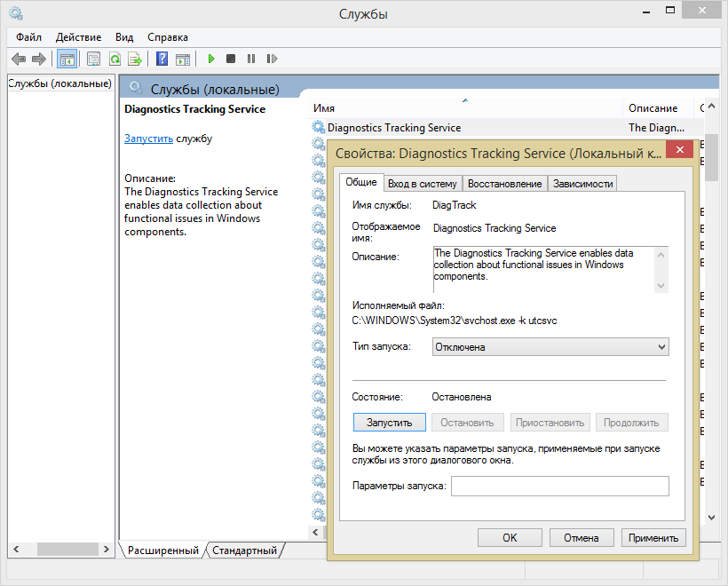
Task: Click the services list scroll up arrow
Action: point(711,107)
